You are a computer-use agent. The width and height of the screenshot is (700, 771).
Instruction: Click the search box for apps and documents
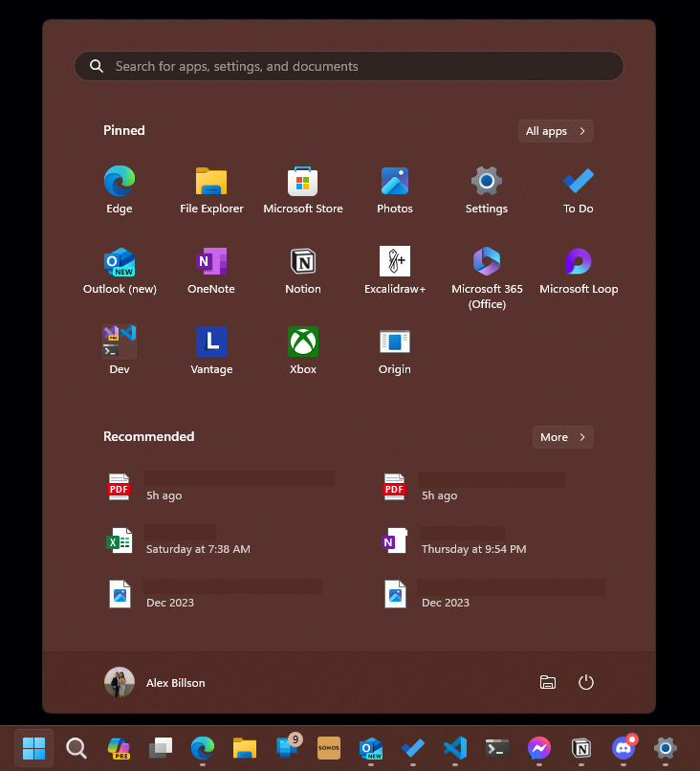click(x=349, y=66)
